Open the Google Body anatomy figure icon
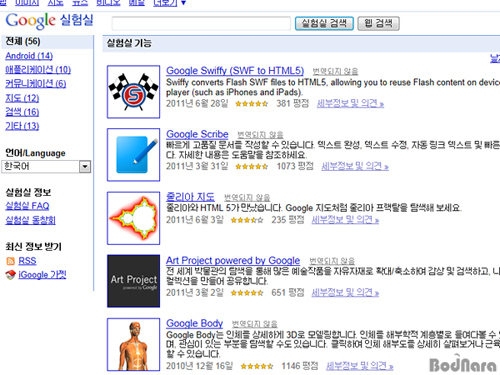500x375 pixels. (133, 344)
